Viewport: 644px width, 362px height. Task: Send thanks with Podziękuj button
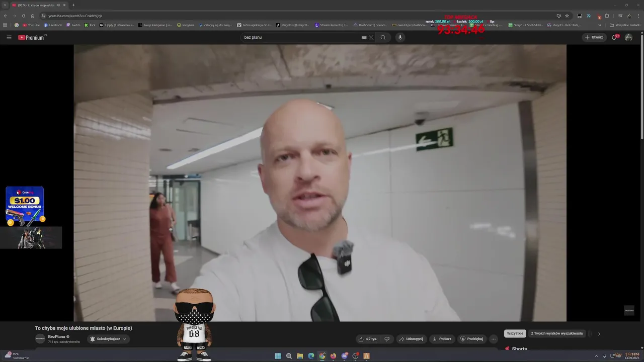(471, 339)
